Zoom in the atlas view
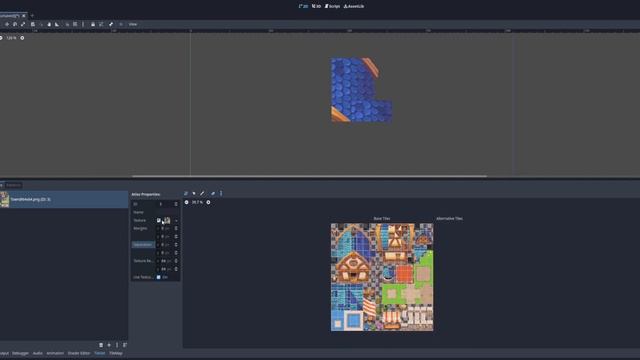 tap(208, 202)
